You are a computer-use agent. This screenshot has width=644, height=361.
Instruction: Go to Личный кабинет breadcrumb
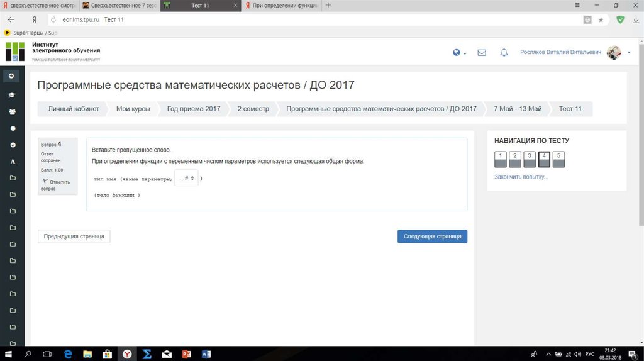pyautogui.click(x=74, y=109)
